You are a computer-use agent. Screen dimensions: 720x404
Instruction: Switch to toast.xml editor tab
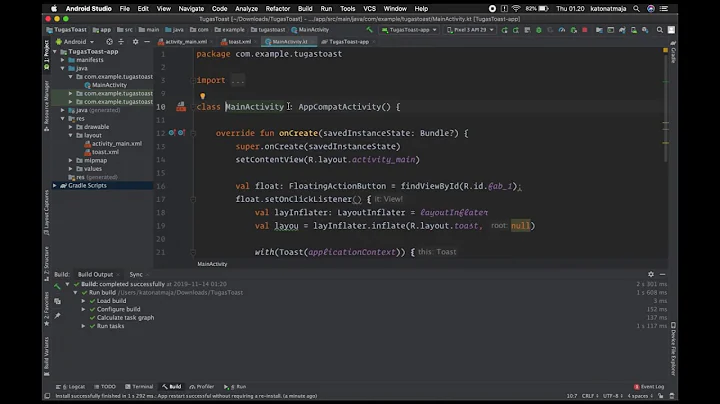tap(239, 42)
